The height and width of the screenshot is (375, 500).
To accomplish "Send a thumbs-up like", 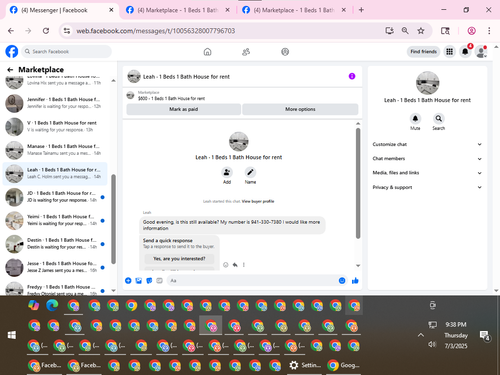I will pyautogui.click(x=355, y=281).
